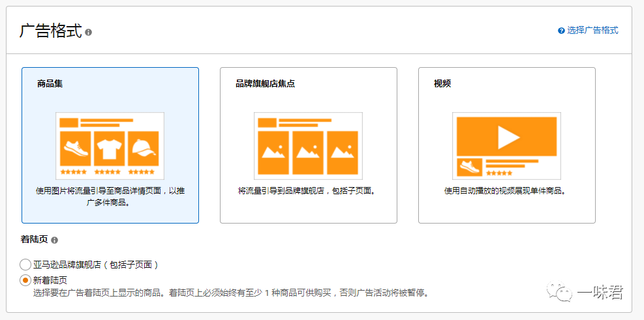
Task: Click the question mark icon before 选择广告格式
Action: [x=561, y=31]
